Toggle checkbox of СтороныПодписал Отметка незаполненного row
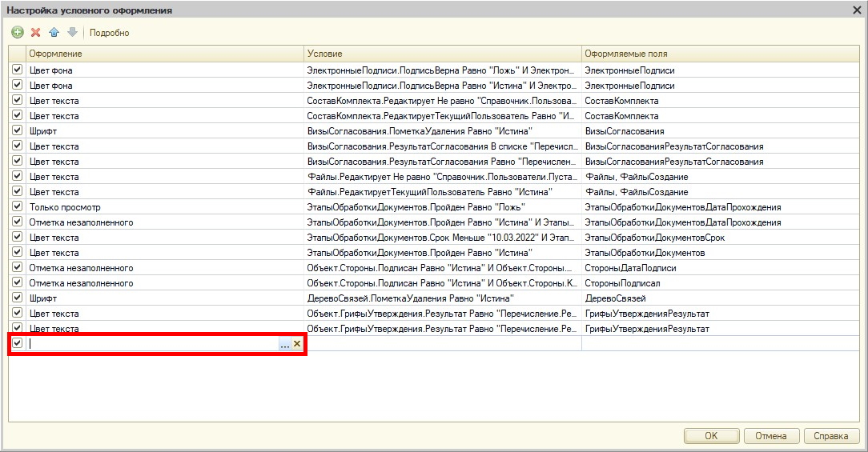Image resolution: width=868 pixels, height=452 pixels. (17, 282)
